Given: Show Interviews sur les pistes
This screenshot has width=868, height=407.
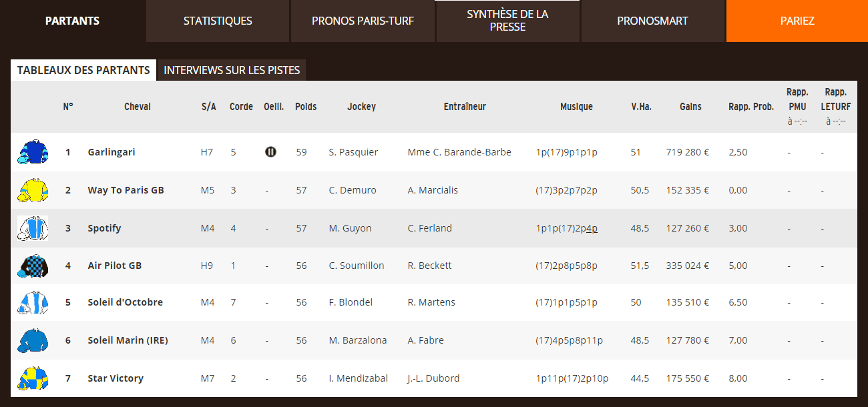Looking at the screenshot, I should pos(232,70).
